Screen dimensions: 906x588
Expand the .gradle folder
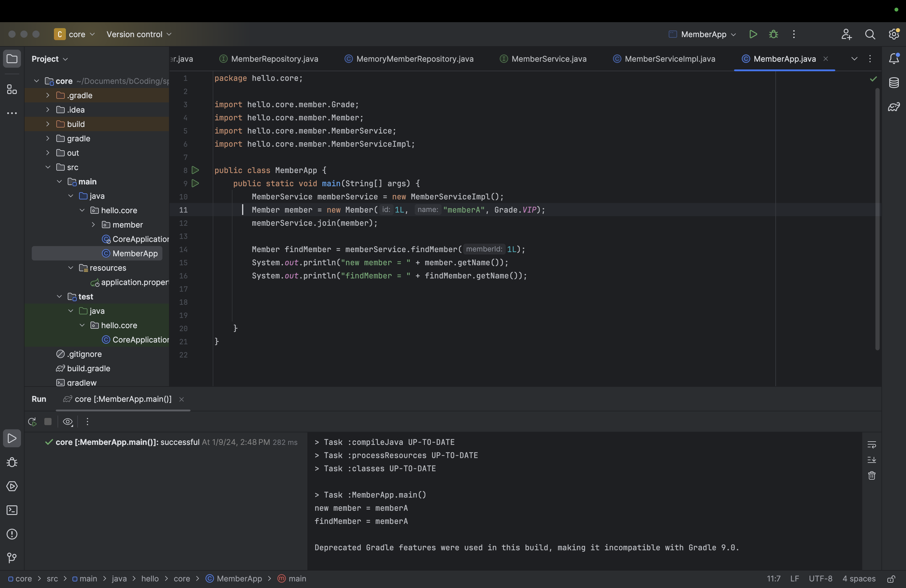tap(48, 95)
